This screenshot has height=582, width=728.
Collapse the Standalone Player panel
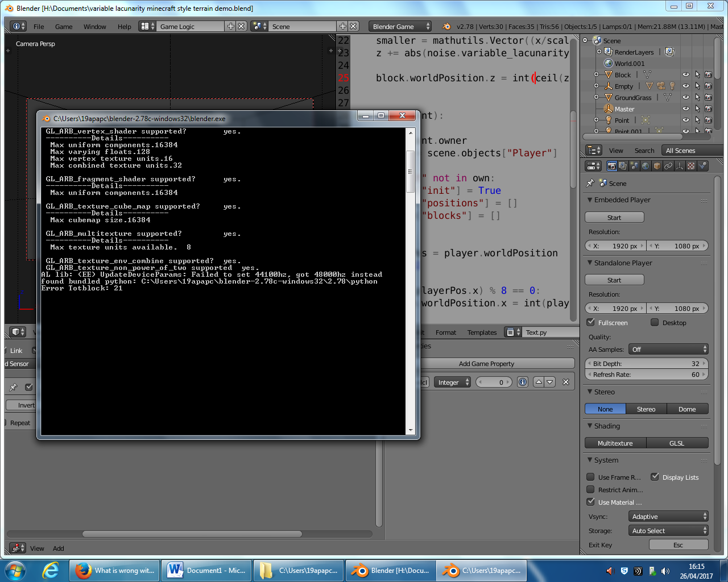(x=590, y=263)
